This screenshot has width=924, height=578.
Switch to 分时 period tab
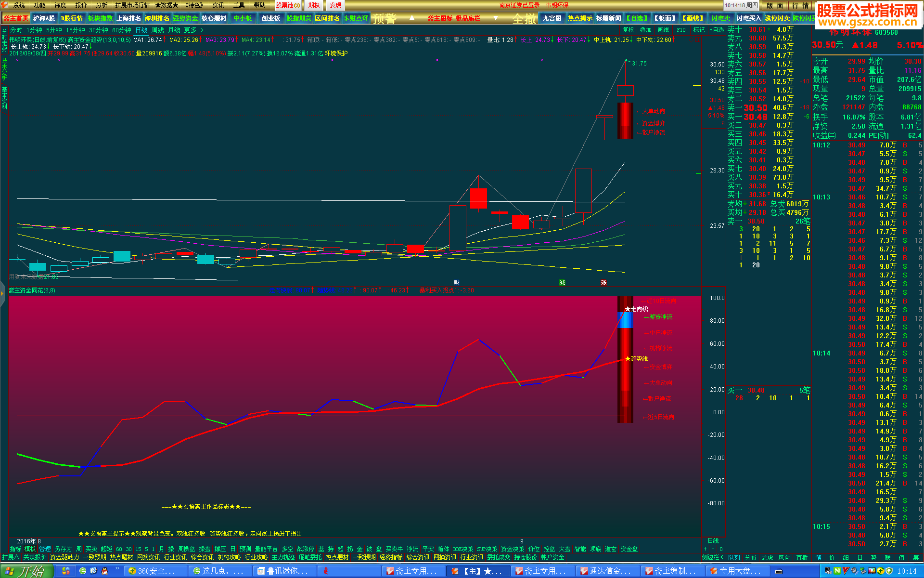pos(16,30)
